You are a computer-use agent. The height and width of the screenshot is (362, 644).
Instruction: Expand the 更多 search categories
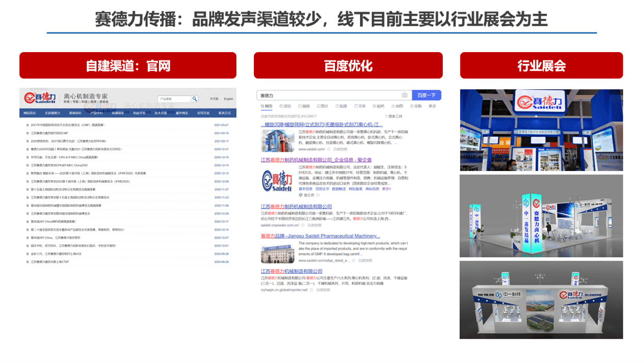[432, 106]
